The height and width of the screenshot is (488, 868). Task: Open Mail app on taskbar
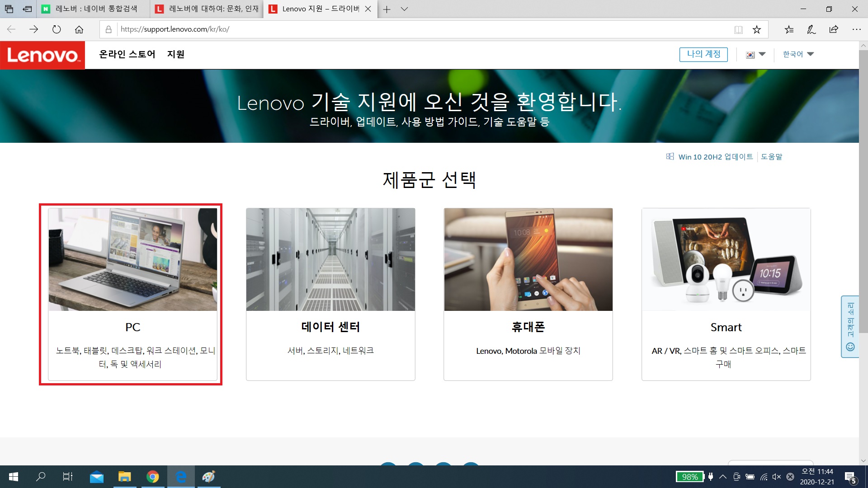click(x=96, y=477)
